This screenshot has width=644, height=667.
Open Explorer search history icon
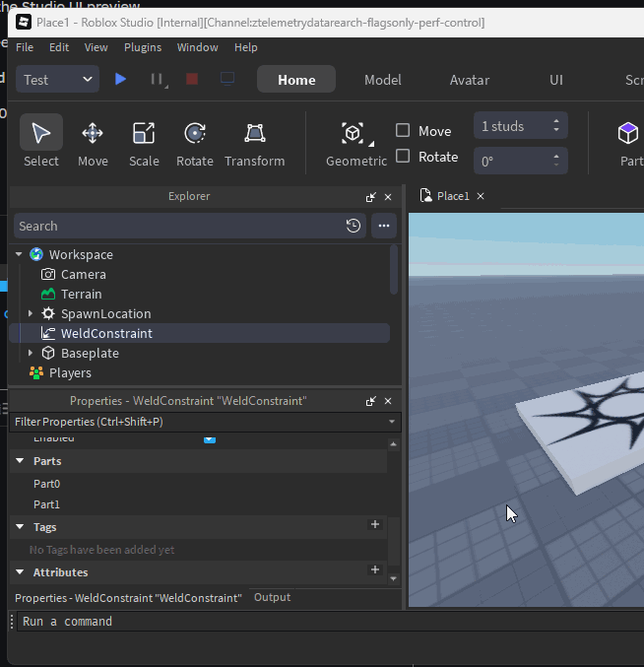click(354, 226)
